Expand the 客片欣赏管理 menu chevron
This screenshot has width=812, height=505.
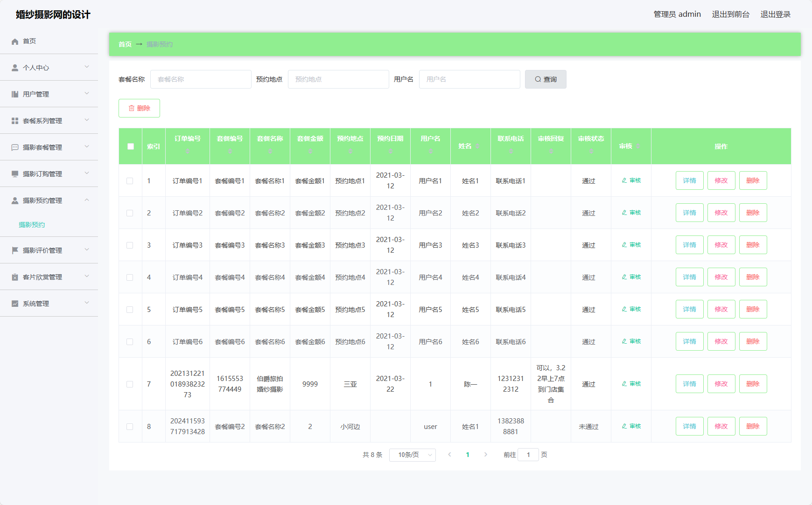[87, 277]
